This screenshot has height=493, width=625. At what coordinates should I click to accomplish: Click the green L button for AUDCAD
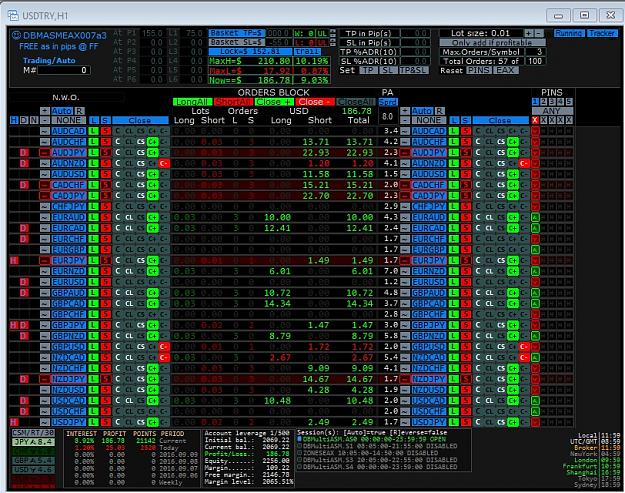tap(93, 131)
